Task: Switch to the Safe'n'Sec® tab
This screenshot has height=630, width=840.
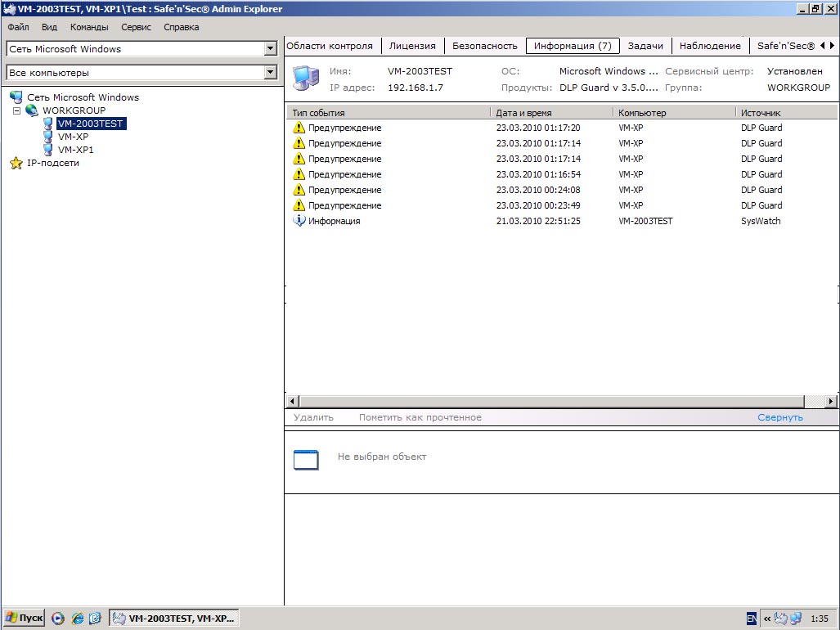Action: tap(785, 46)
